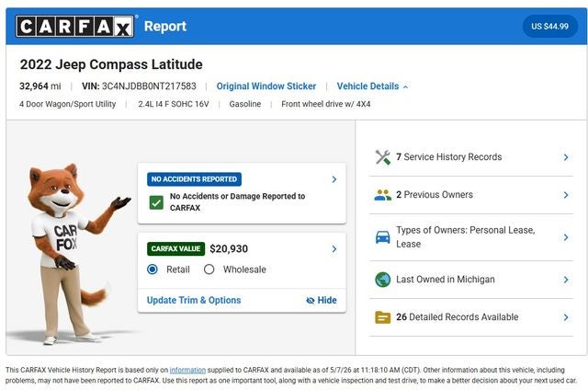This screenshot has height=390, width=588.
Task: Click the CARFAX VALUE green badge
Action: click(x=175, y=249)
